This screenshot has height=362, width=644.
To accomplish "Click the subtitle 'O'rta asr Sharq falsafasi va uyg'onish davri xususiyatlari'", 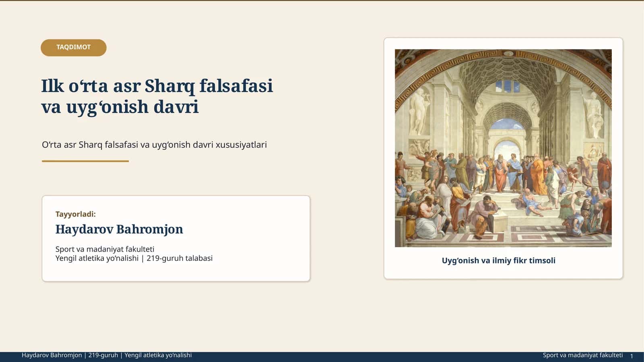I will [x=154, y=145].
